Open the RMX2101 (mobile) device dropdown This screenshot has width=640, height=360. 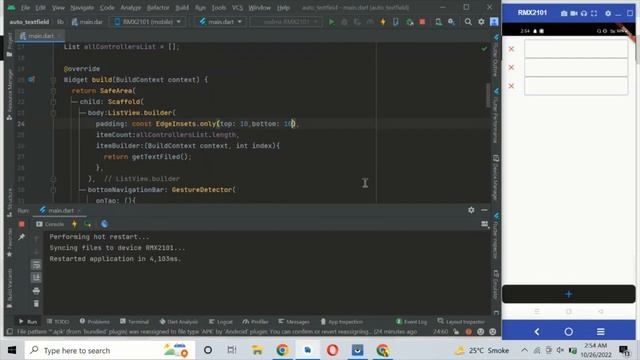147,22
